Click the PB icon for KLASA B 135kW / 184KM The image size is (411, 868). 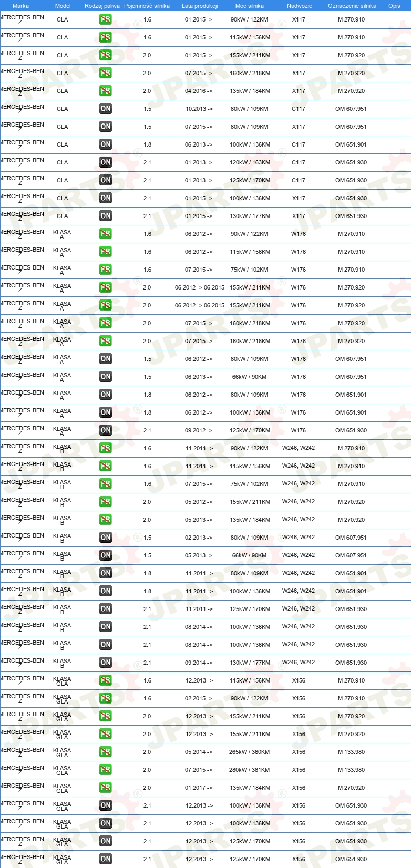tap(106, 520)
